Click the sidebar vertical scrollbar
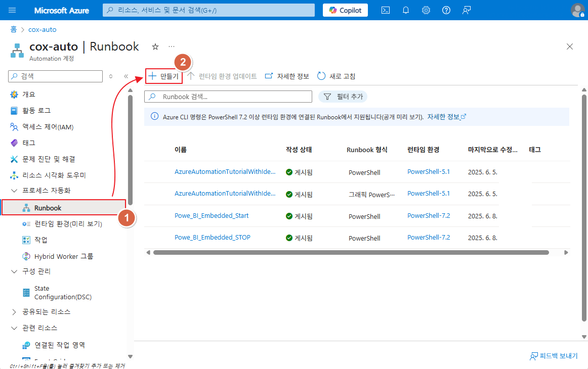 point(130,150)
